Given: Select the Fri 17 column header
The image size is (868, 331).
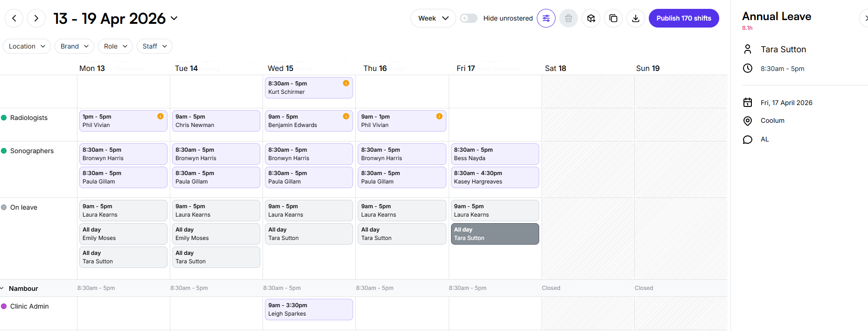Looking at the screenshot, I should tap(465, 68).
